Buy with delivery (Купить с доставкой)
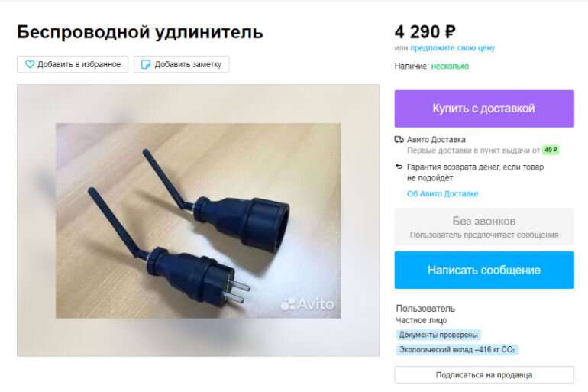The image size is (588, 392). pyautogui.click(x=484, y=109)
